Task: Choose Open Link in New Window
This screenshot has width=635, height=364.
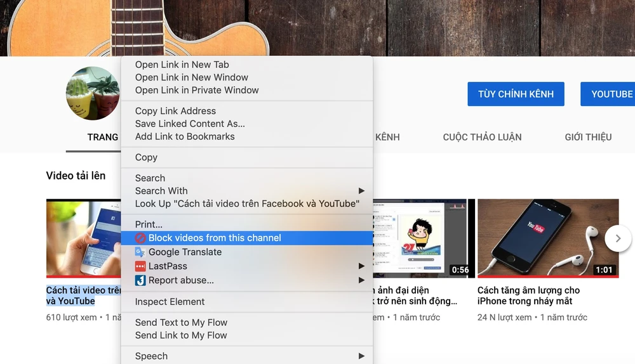Action: click(x=246, y=77)
